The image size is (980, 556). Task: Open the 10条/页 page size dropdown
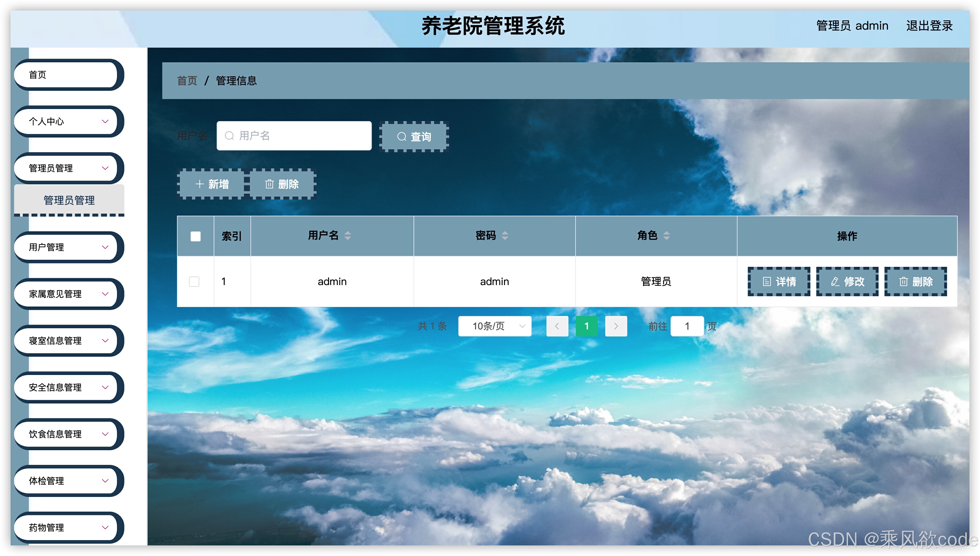[495, 326]
